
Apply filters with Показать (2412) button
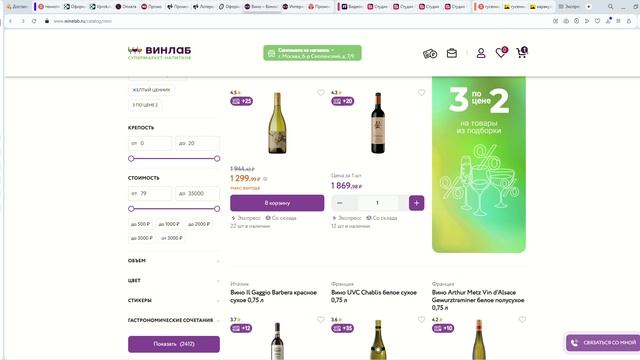tap(174, 344)
